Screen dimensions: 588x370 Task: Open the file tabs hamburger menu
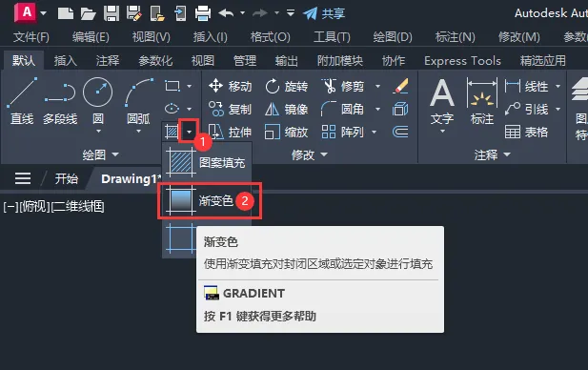pos(23,178)
